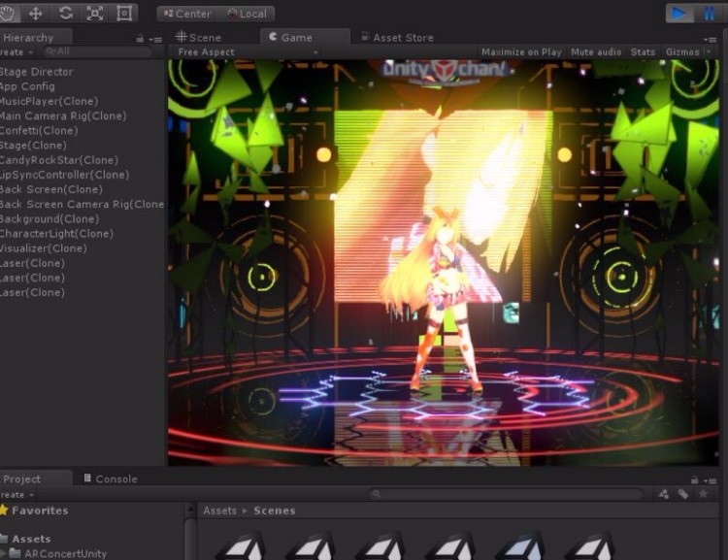
Task: Select CandyRockStar(Clone) object
Action: click(59, 160)
